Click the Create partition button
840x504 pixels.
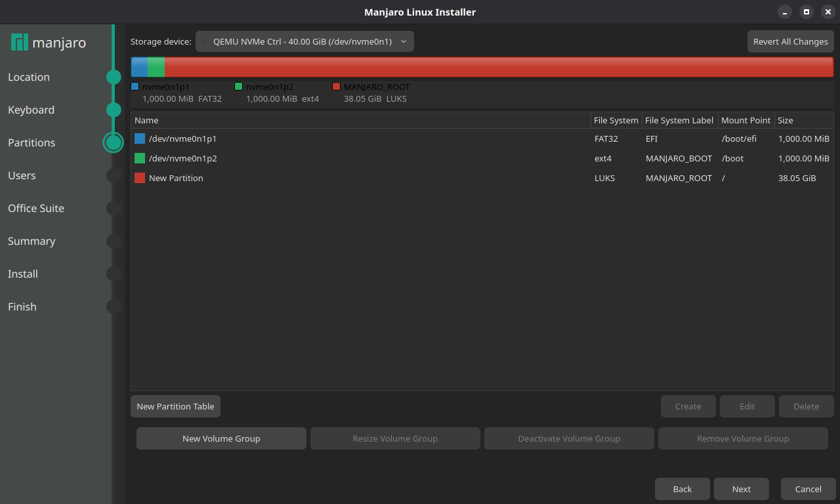click(x=688, y=406)
